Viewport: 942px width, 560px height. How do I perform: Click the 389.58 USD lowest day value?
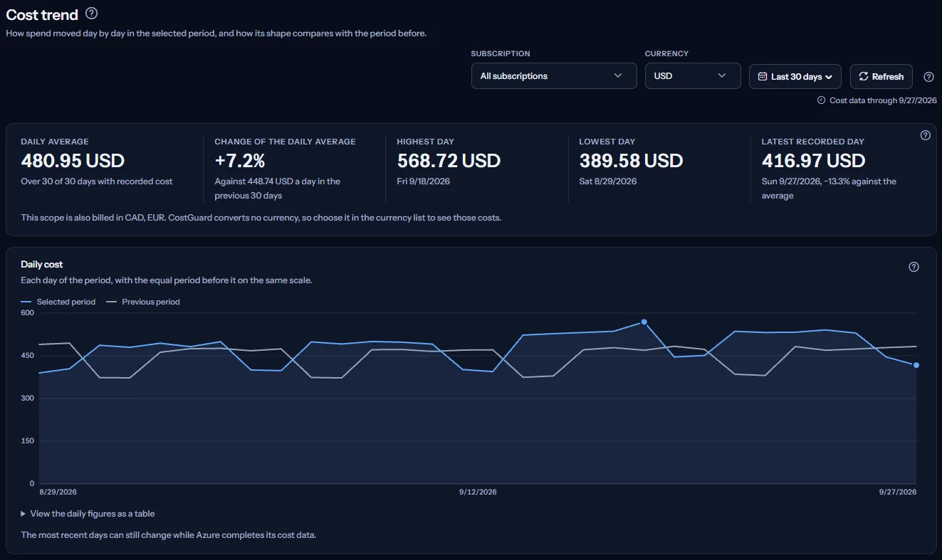(631, 161)
